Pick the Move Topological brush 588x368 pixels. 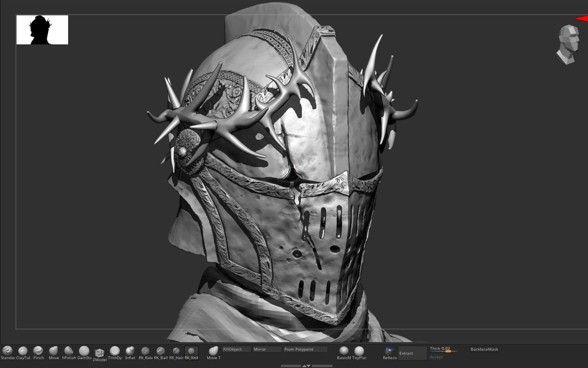tap(214, 351)
